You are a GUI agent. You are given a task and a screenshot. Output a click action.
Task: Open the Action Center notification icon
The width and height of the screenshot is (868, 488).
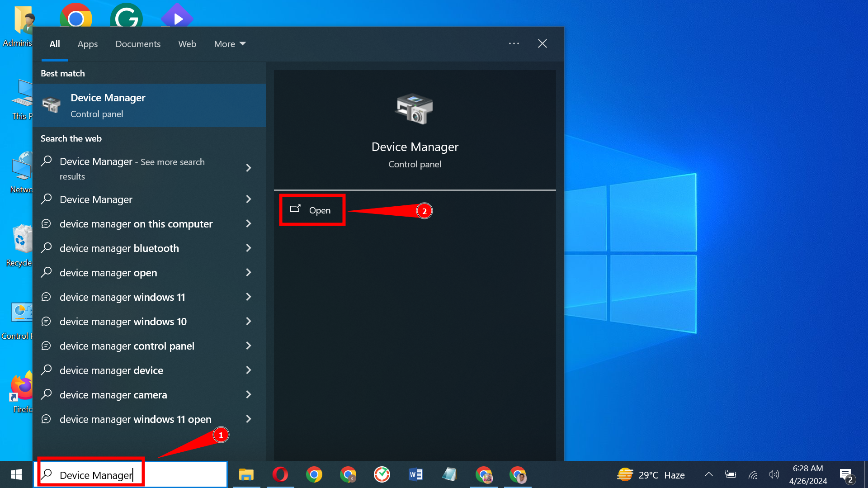846,474
